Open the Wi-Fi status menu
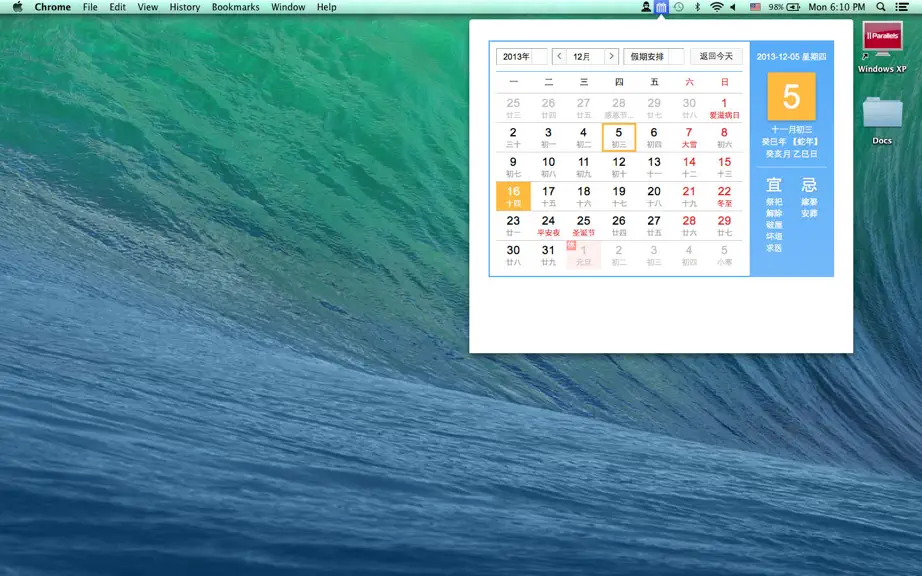Screen dimensions: 922x576 coord(716,7)
